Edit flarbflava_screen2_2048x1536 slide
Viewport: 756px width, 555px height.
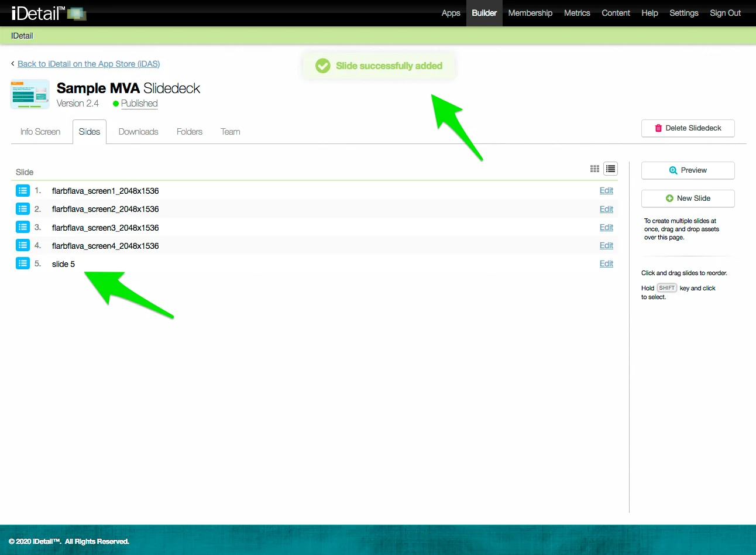606,209
